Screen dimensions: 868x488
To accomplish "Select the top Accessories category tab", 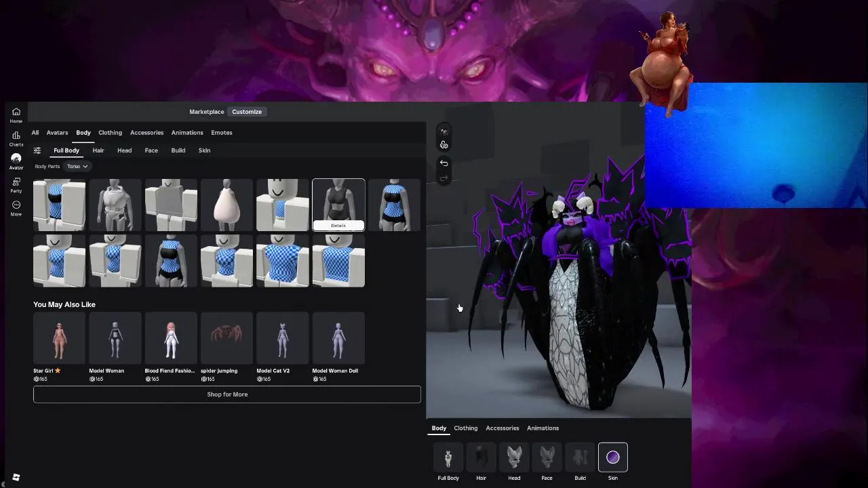I will tap(146, 133).
